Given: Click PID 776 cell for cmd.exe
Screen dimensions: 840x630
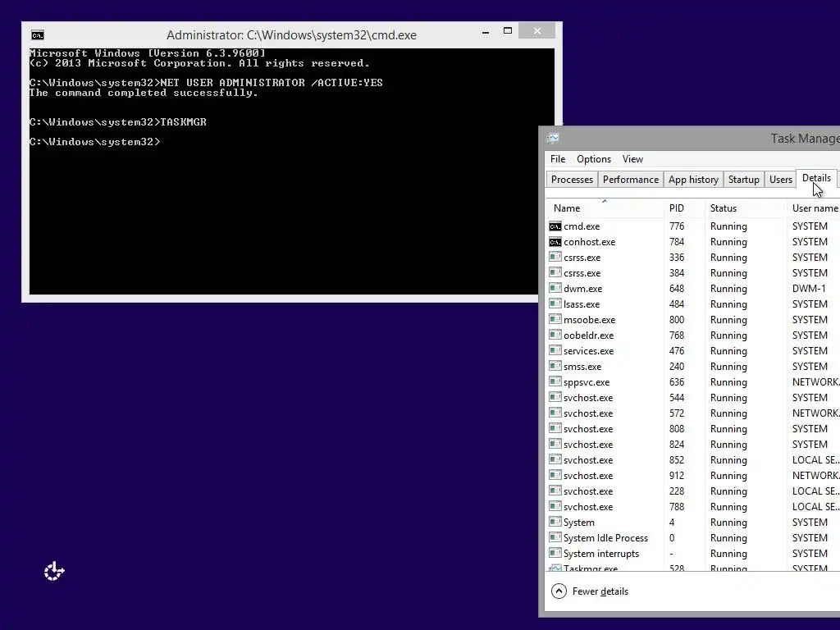Looking at the screenshot, I should pyautogui.click(x=677, y=226).
